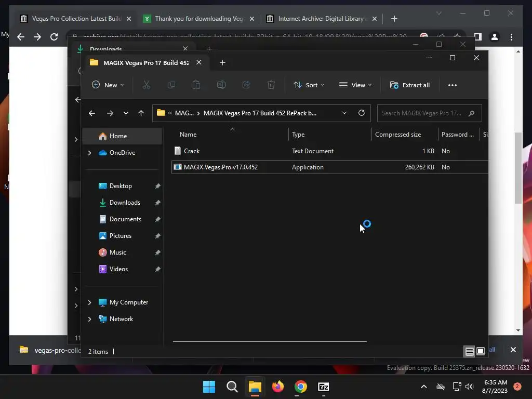532x399 pixels.
Task: Open the See more ellipsis menu in Explorer
Action: point(453,85)
